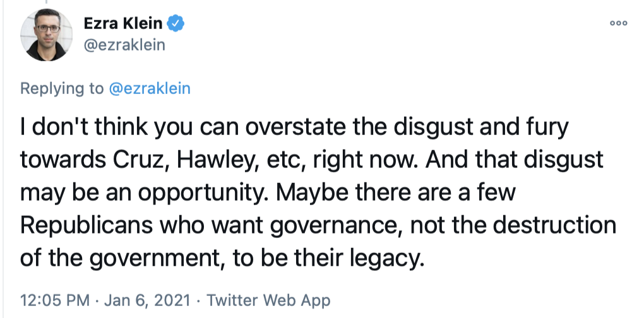Click the "Replying to" label text
The width and height of the screenshot is (644, 318).
click(62, 89)
